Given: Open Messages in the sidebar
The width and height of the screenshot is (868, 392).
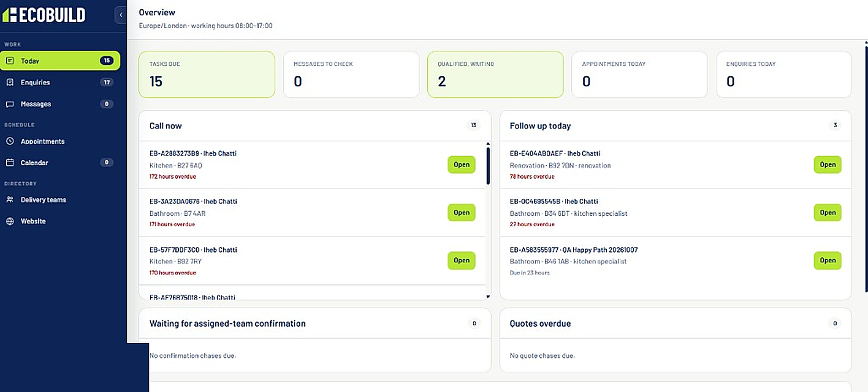Looking at the screenshot, I should (60, 104).
